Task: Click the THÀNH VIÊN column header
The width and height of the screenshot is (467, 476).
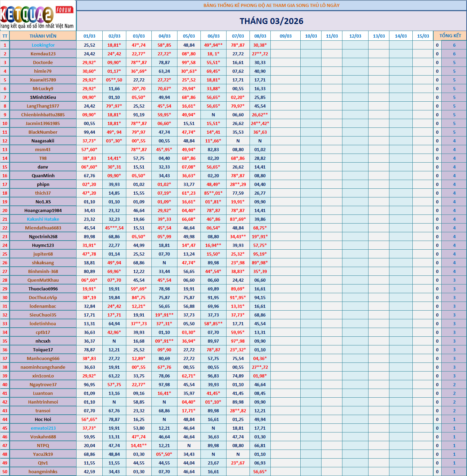Action: (x=43, y=36)
